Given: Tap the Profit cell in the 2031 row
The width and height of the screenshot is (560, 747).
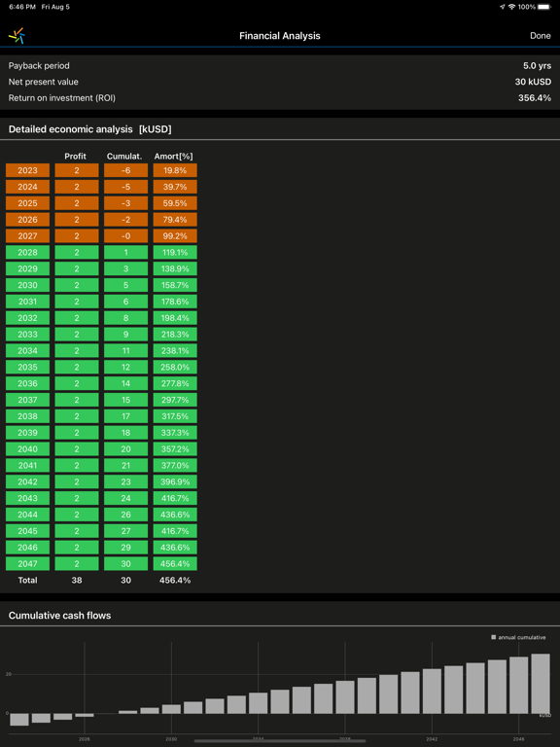Looking at the screenshot, I should tap(77, 302).
